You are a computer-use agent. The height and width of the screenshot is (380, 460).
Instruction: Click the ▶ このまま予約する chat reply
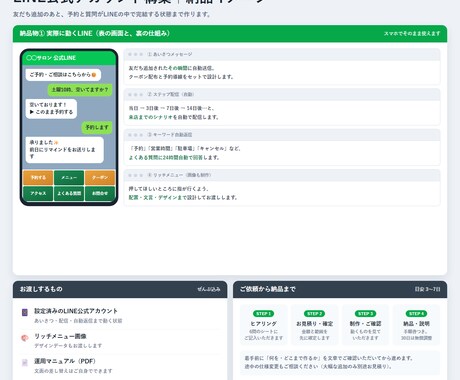point(51,112)
